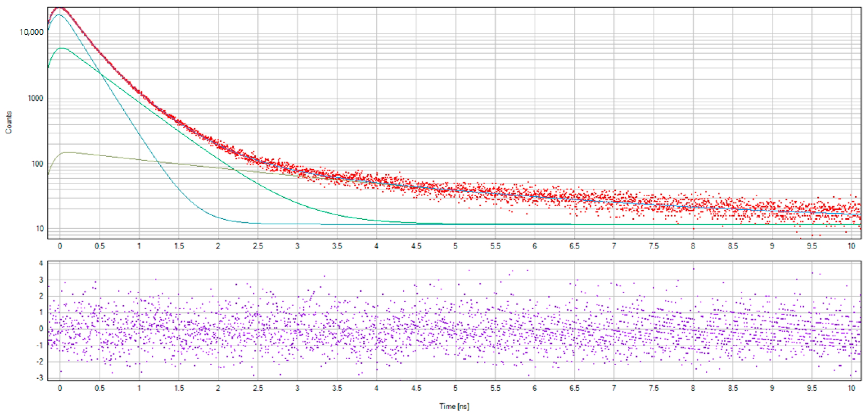The width and height of the screenshot is (868, 415).
Task: Click the peak of the green middle component curve
Action: 62,48
